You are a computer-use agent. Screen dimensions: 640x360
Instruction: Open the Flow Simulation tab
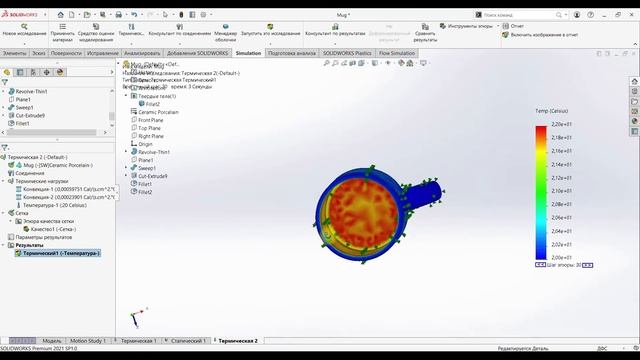pos(397,53)
